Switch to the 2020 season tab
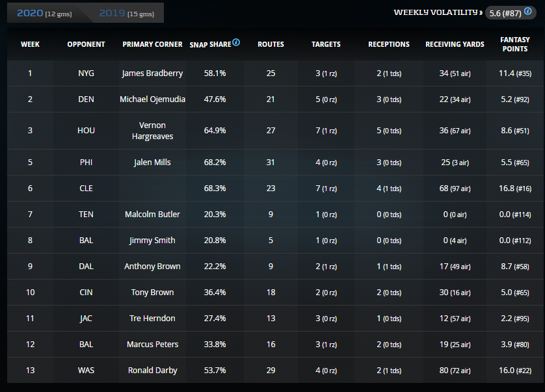The width and height of the screenshot is (545, 392). pos(45,13)
